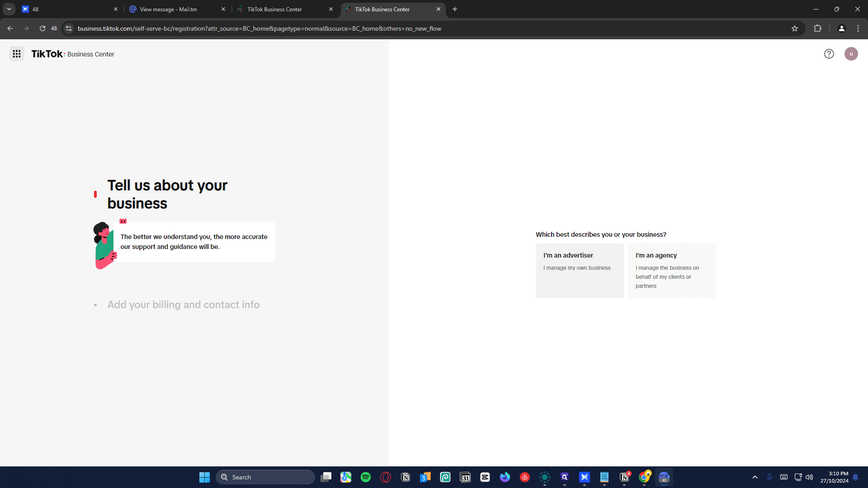Click the Tell us about your business heading
The width and height of the screenshot is (868, 488).
[x=167, y=194]
